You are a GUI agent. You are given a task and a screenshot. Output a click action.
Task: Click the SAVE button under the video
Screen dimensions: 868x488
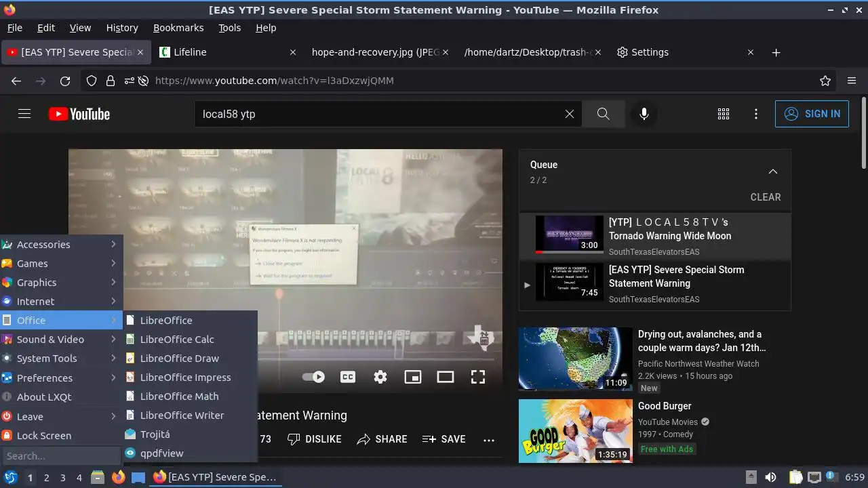coord(443,439)
